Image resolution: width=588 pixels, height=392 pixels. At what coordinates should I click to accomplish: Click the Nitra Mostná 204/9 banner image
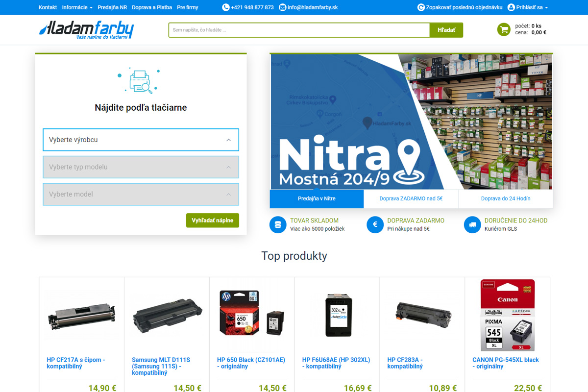(x=411, y=121)
